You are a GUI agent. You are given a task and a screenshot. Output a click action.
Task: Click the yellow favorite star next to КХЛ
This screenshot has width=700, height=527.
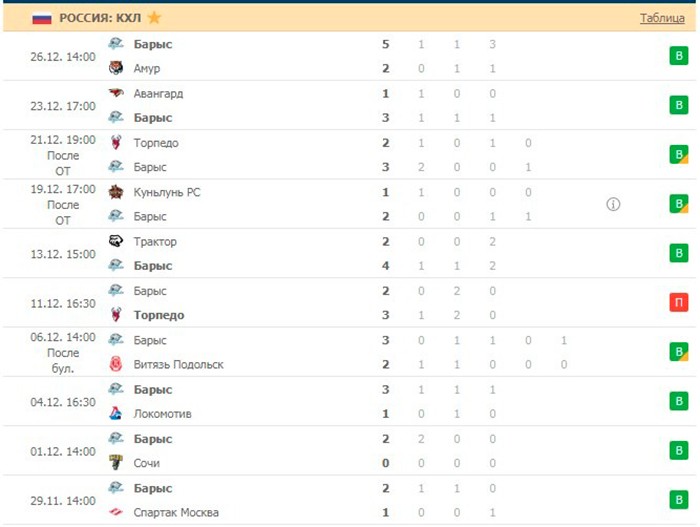(x=154, y=18)
